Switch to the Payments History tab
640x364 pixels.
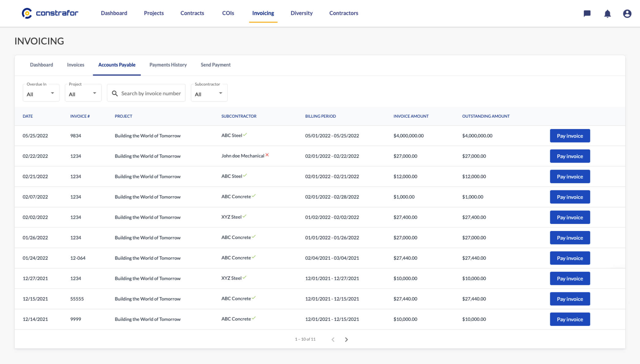tap(168, 65)
